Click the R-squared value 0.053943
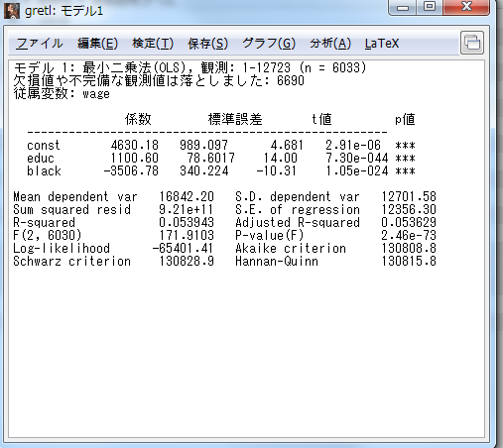Image resolution: width=503 pixels, height=448 pixels. pos(187,222)
